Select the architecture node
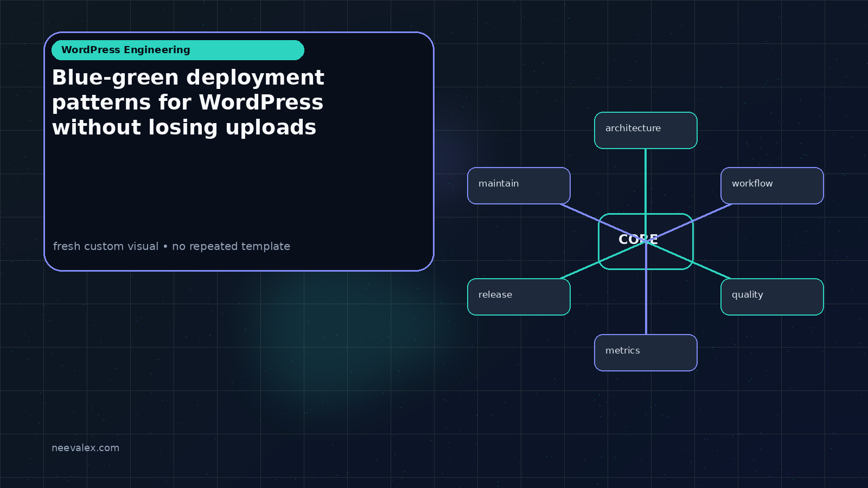The width and height of the screenshot is (868, 488). click(646, 130)
